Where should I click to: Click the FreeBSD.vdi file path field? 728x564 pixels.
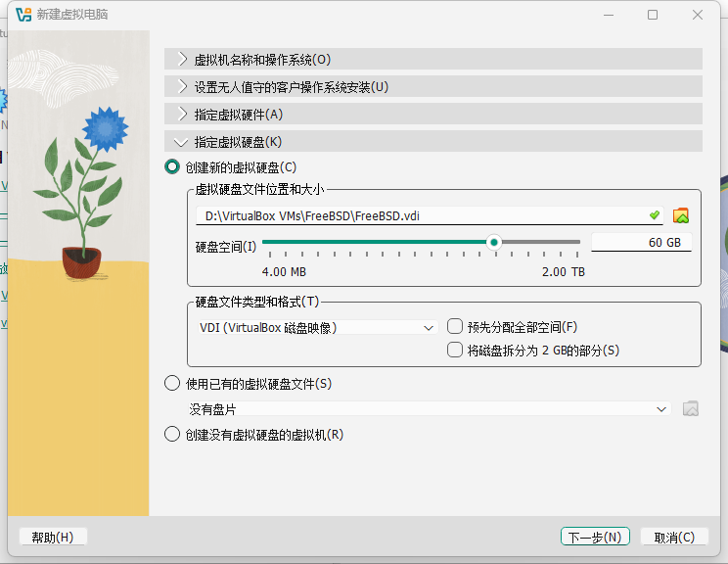[430, 215]
